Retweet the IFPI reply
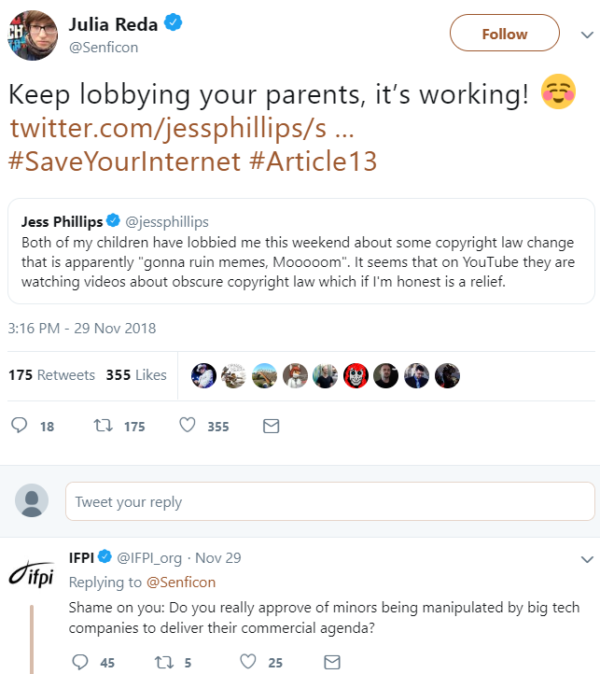 click(162, 662)
